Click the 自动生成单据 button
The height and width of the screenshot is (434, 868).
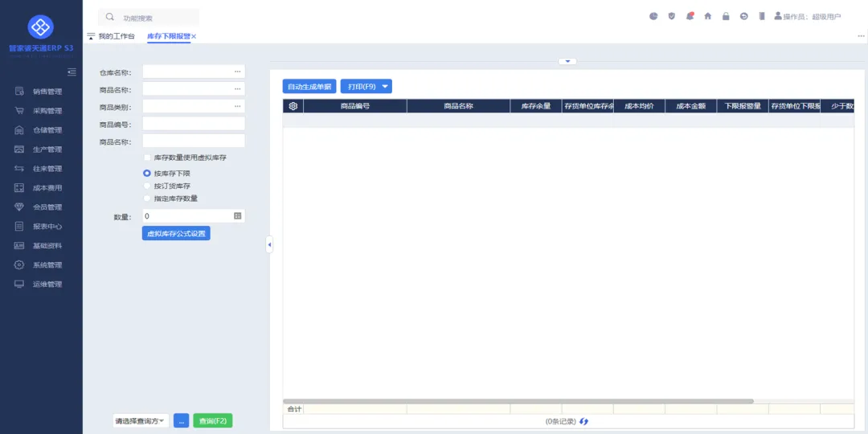[309, 87]
